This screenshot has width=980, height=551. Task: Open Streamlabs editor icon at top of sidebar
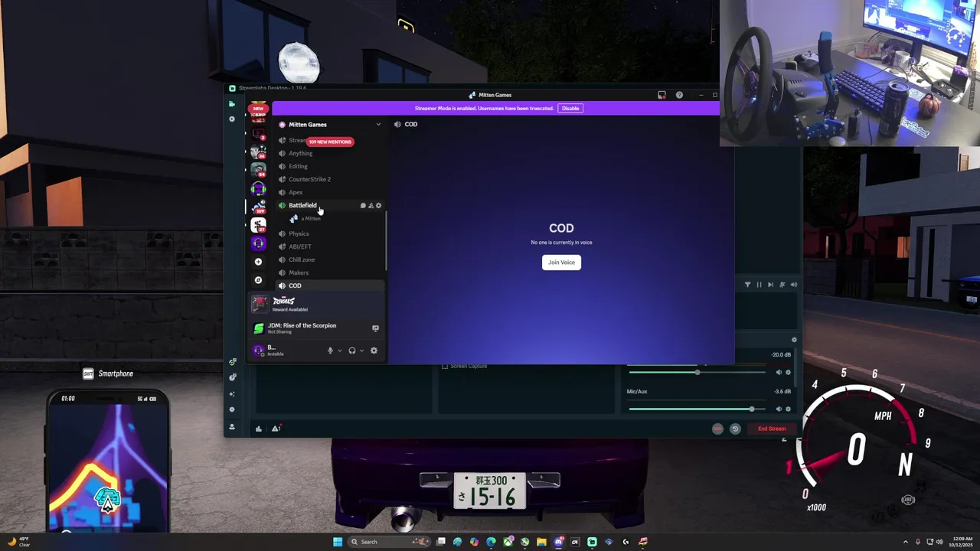click(232, 103)
